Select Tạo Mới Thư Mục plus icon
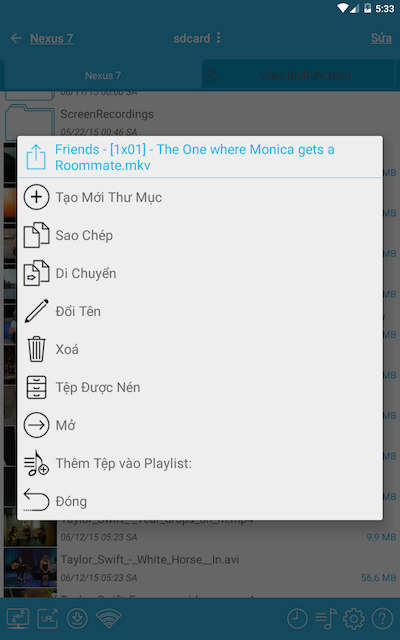 pos(36,197)
